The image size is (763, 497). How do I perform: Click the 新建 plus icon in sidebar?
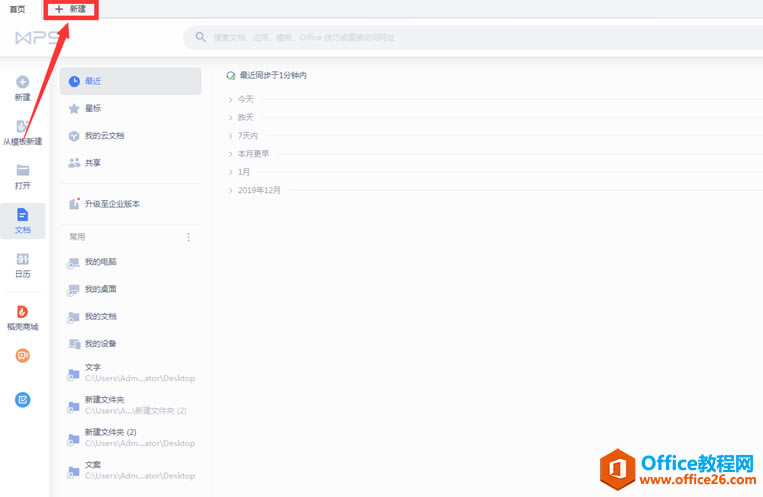pyautogui.click(x=22, y=82)
